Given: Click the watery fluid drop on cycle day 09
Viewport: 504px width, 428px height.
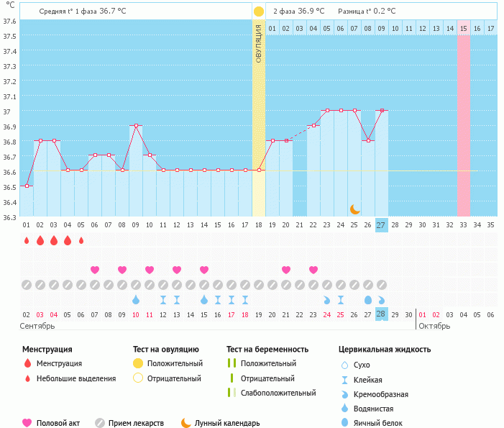Looking at the screenshot, I should coord(136,299).
